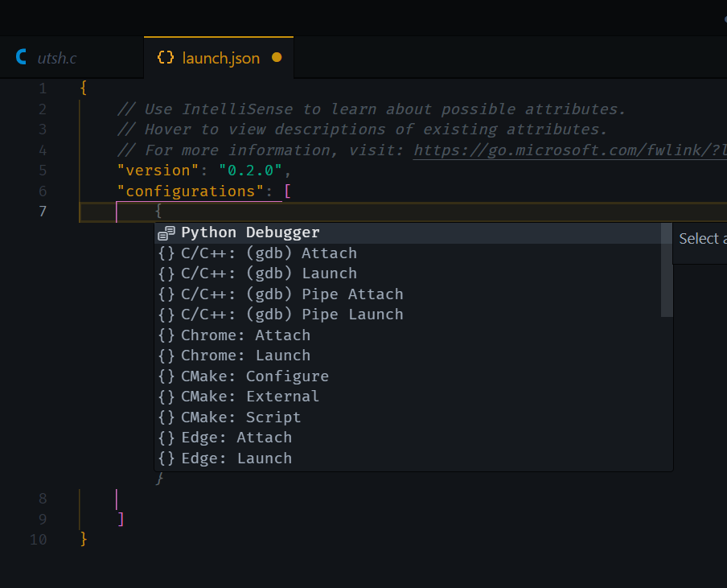Choose C/C++: (gdb) Attach snippet
Image resolution: width=727 pixels, height=588 pixels.
pyautogui.click(x=269, y=253)
